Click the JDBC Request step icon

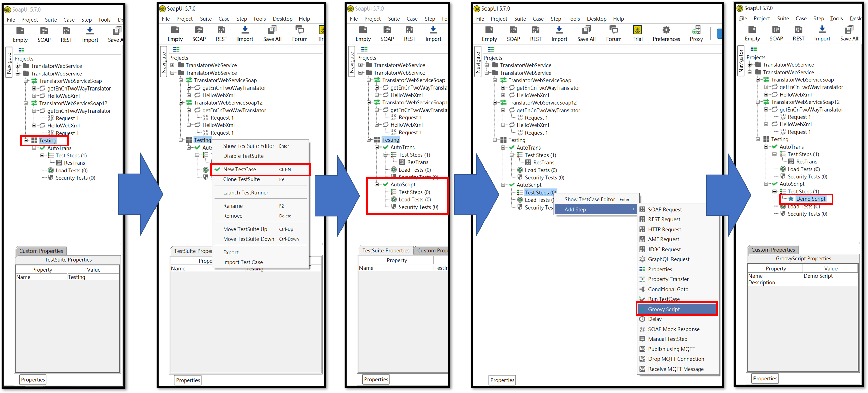[642, 249]
